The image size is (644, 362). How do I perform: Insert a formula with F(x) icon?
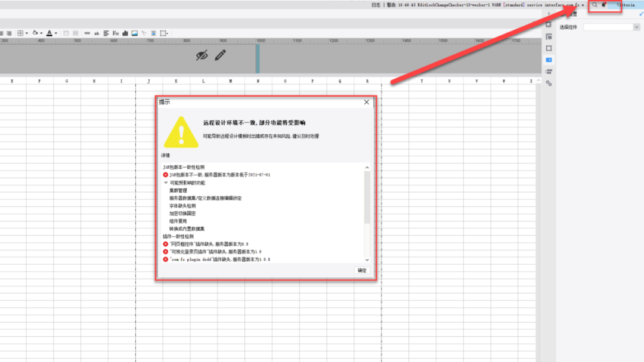tap(116, 33)
